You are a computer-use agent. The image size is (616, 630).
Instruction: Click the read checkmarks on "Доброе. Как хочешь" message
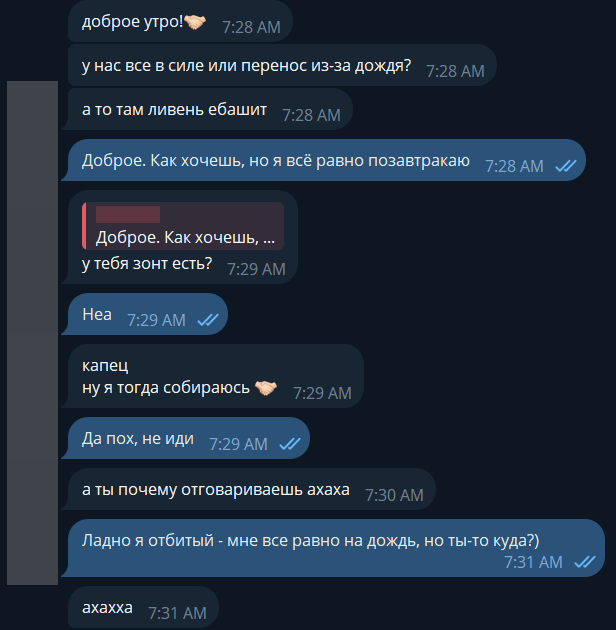point(566,166)
